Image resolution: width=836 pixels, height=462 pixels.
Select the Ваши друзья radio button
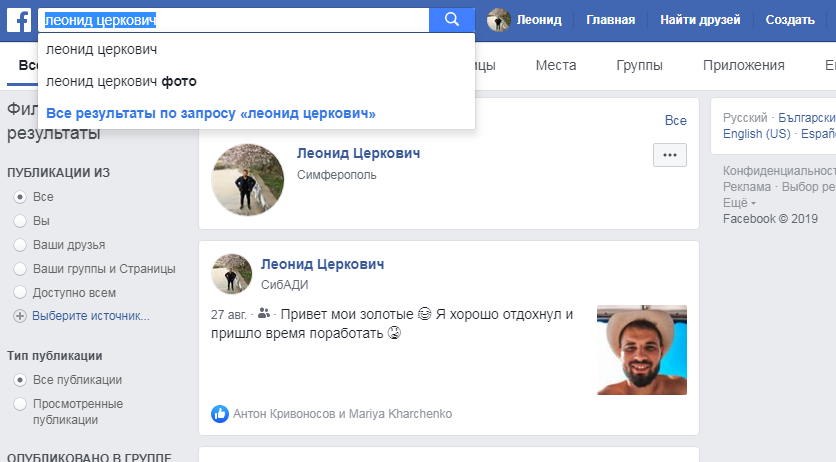[x=20, y=245]
